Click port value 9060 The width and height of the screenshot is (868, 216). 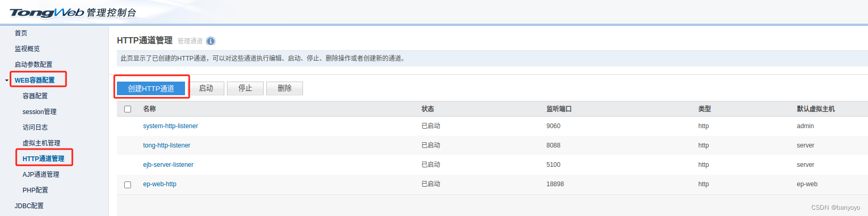(554, 126)
